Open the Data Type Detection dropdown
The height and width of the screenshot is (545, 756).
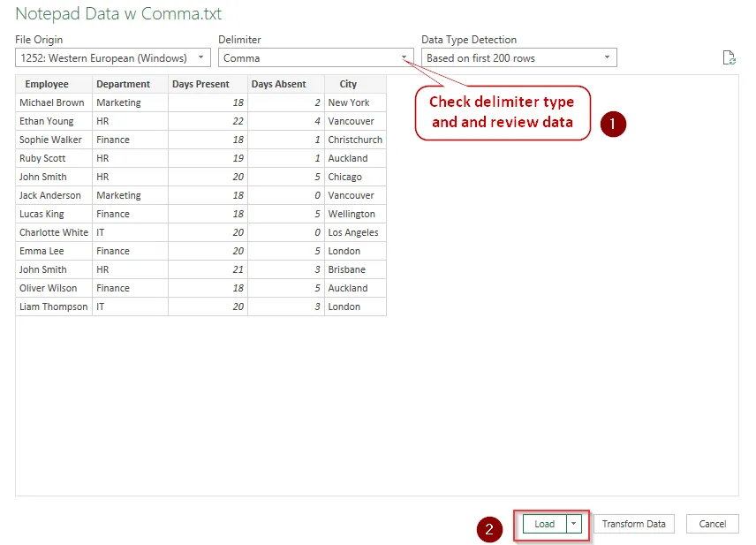point(518,58)
